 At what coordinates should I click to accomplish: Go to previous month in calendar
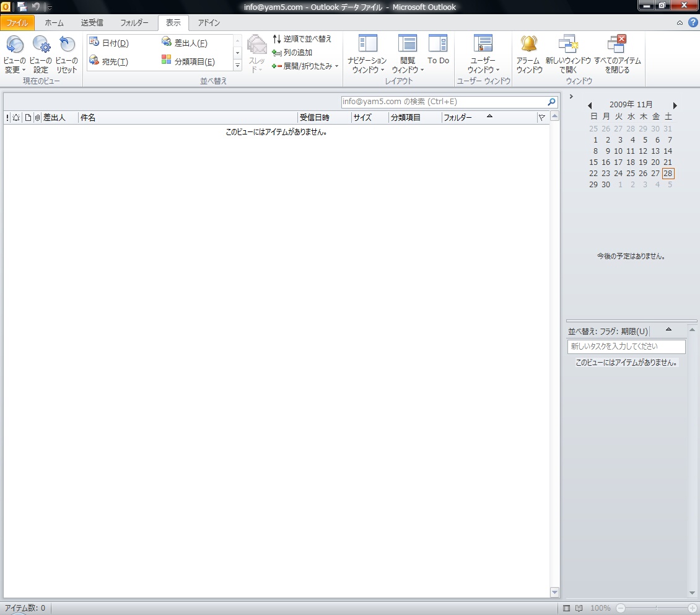590,105
